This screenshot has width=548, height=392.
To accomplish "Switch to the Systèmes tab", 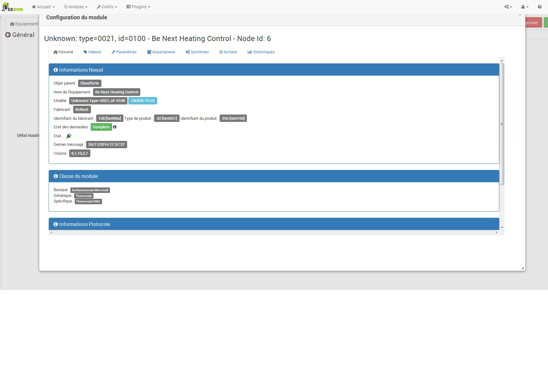I will [x=197, y=52].
